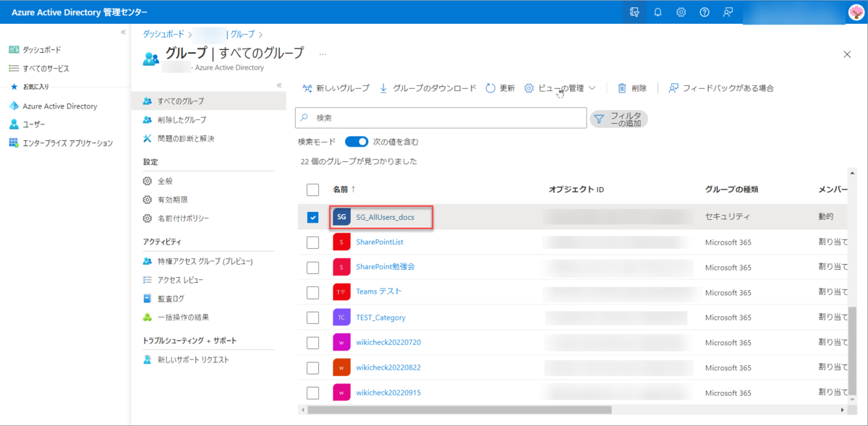Viewport: 868px width, 426px height.
Task: Open ユーザー in left navigation
Action: [x=27, y=124]
